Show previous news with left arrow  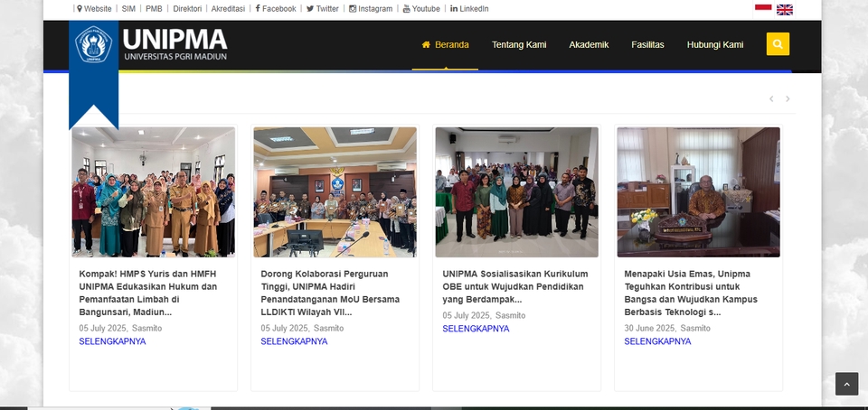point(771,99)
